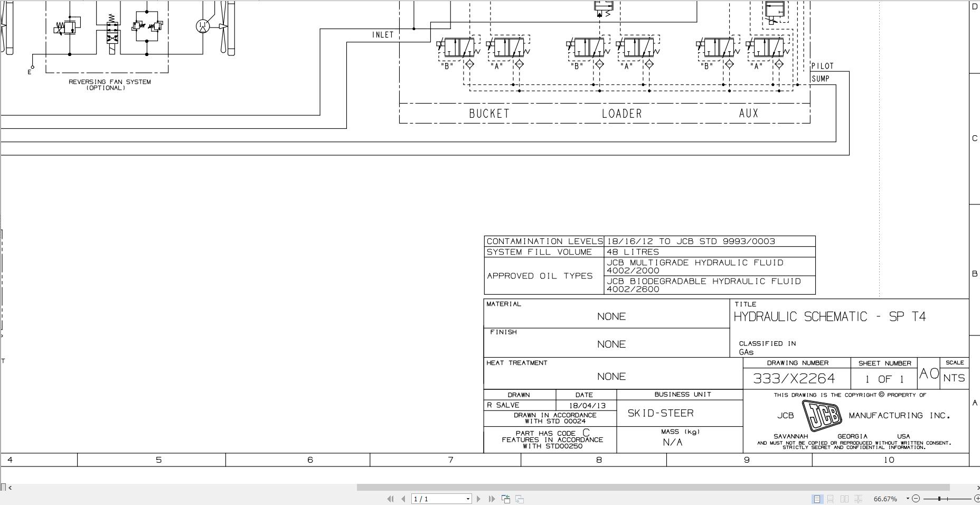Click the LOADER valve label
Viewport: 980px width, 505px height.
coord(622,114)
